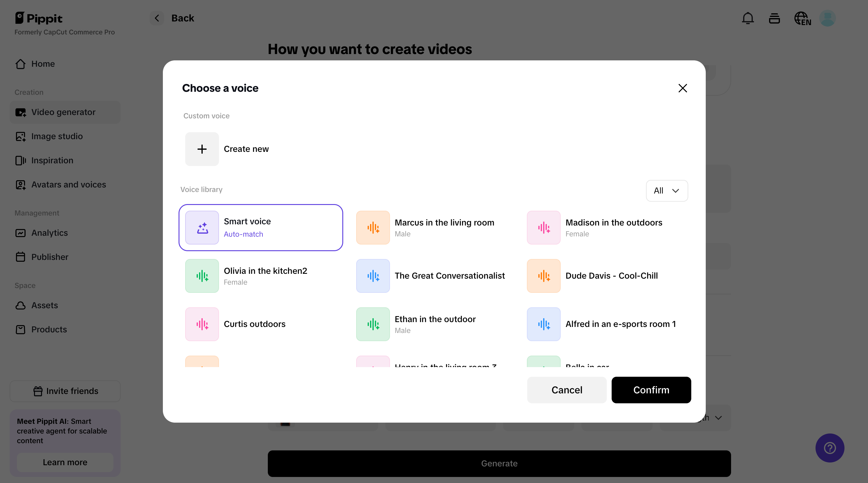Select Inspiration in the sidebar
The height and width of the screenshot is (483, 868).
52,160
